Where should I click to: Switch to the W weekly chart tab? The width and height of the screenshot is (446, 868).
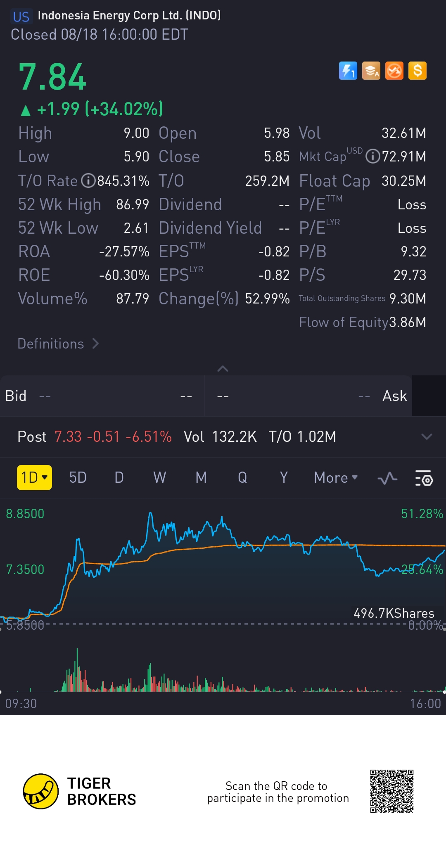pyautogui.click(x=160, y=478)
